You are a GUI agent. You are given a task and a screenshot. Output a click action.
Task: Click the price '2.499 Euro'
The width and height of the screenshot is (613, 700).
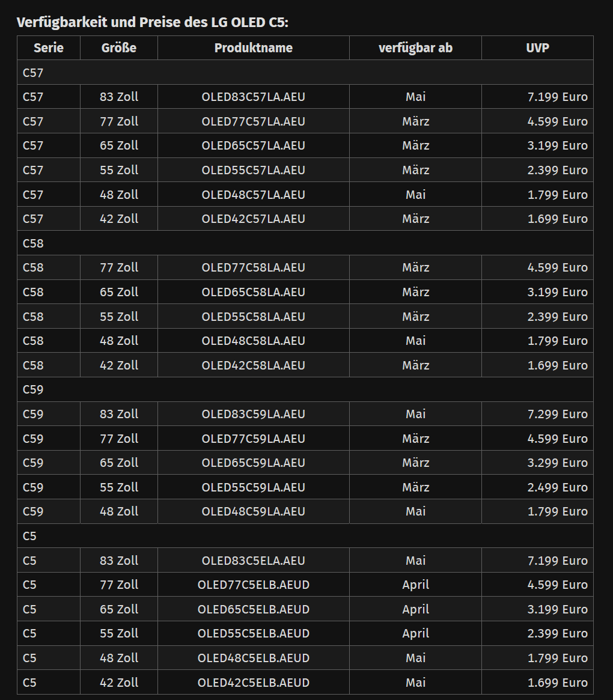557,487
